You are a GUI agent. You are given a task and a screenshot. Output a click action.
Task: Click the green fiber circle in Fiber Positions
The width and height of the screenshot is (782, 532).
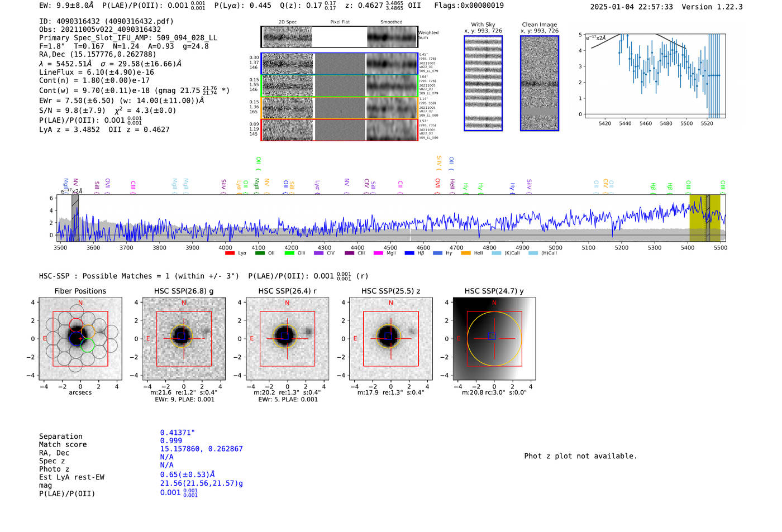pos(88,346)
